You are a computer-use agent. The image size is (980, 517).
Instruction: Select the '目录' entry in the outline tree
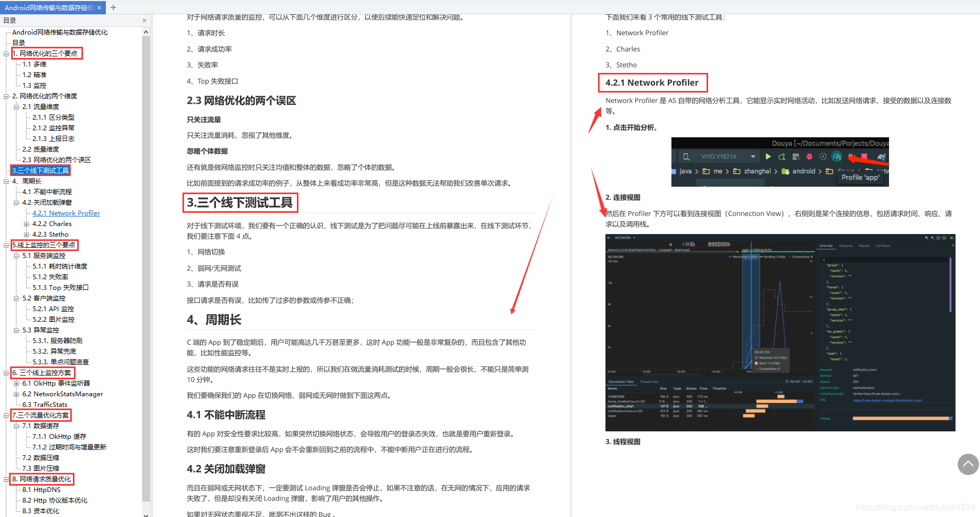coord(19,43)
